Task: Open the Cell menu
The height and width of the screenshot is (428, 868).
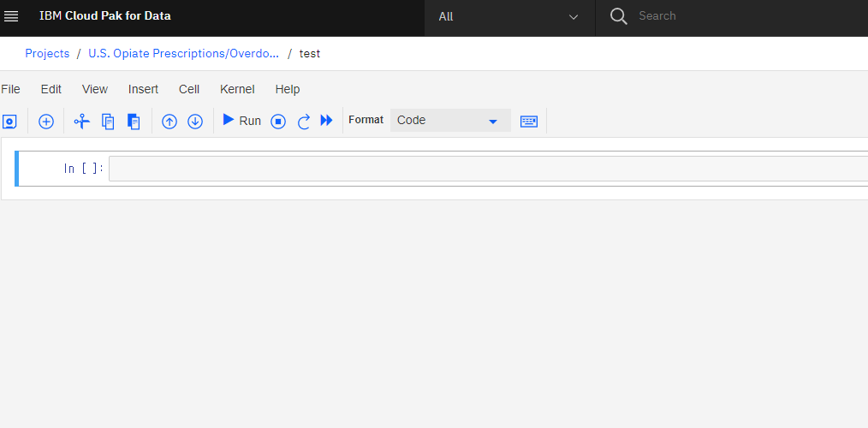Action: coord(189,89)
